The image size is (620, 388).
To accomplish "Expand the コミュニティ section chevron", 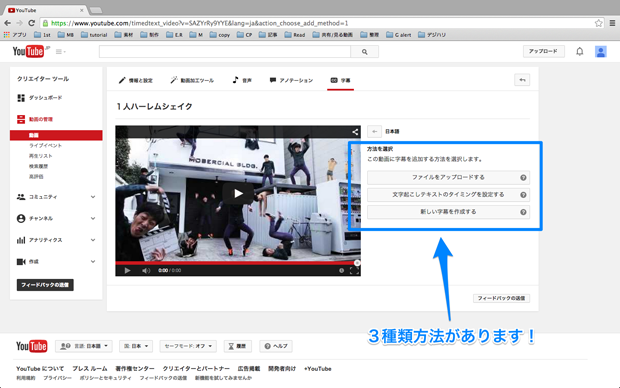I will [93, 197].
